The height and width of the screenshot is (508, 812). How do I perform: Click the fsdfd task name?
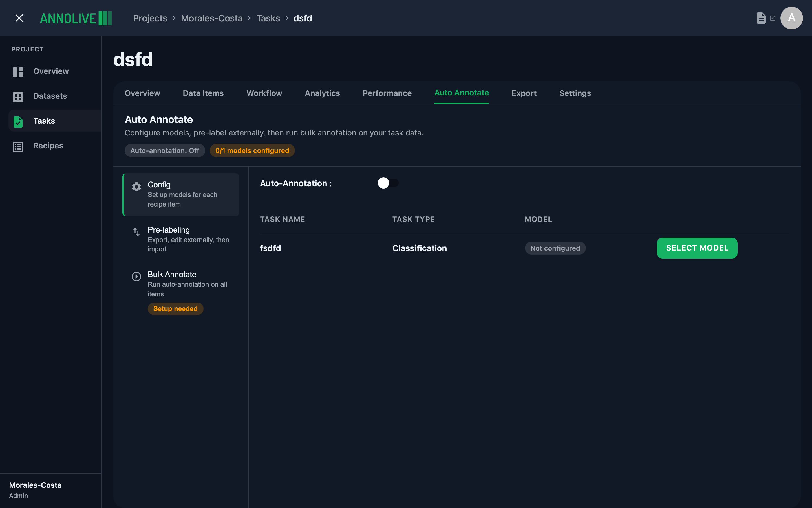point(270,248)
